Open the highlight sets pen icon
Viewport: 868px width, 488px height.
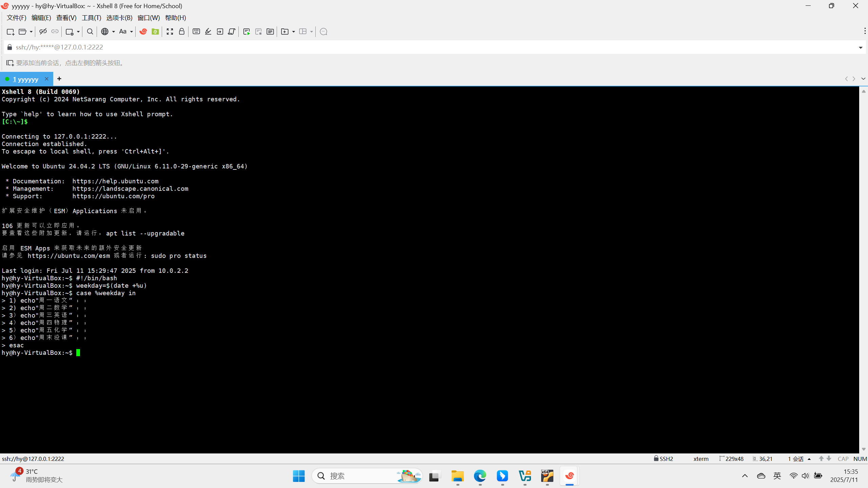coord(208,32)
